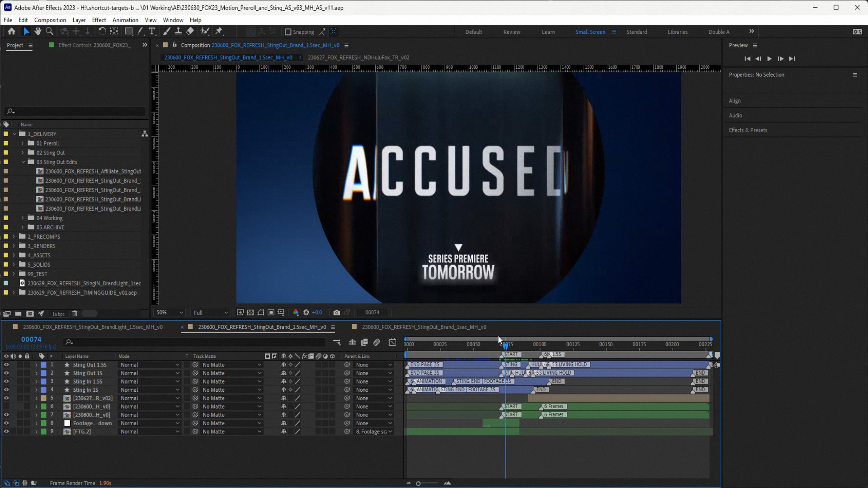
Task: Click the Take Snapshot camera icon
Action: 336,312
